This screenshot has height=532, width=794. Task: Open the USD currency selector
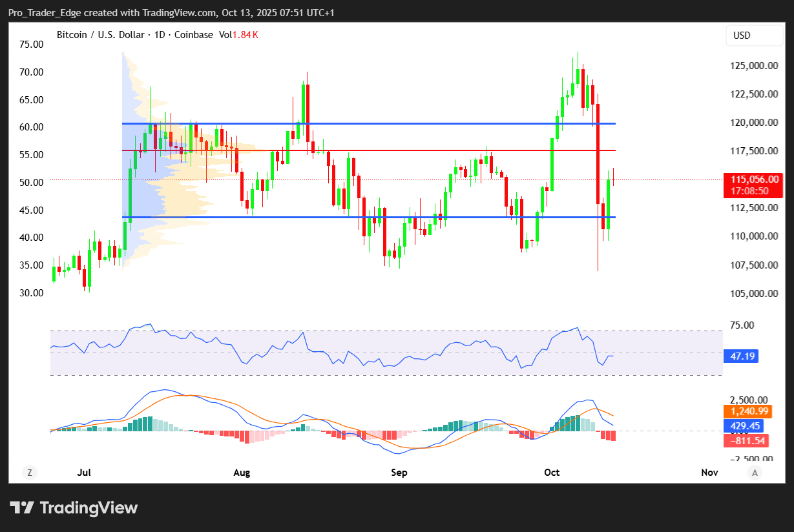[755, 36]
